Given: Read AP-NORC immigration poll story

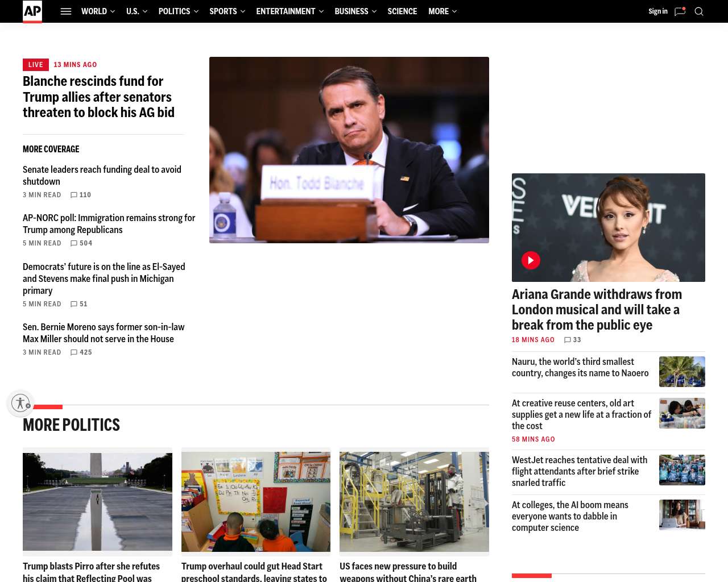Looking at the screenshot, I should [x=109, y=224].
